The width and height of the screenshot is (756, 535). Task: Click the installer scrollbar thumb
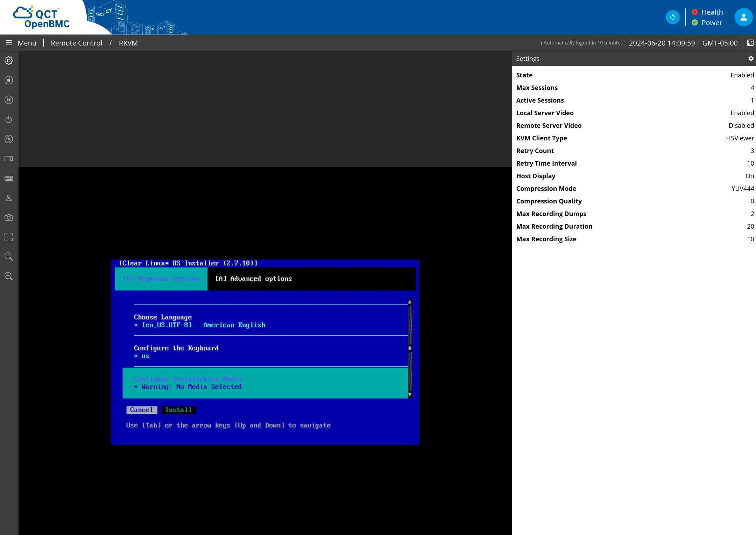410,348
